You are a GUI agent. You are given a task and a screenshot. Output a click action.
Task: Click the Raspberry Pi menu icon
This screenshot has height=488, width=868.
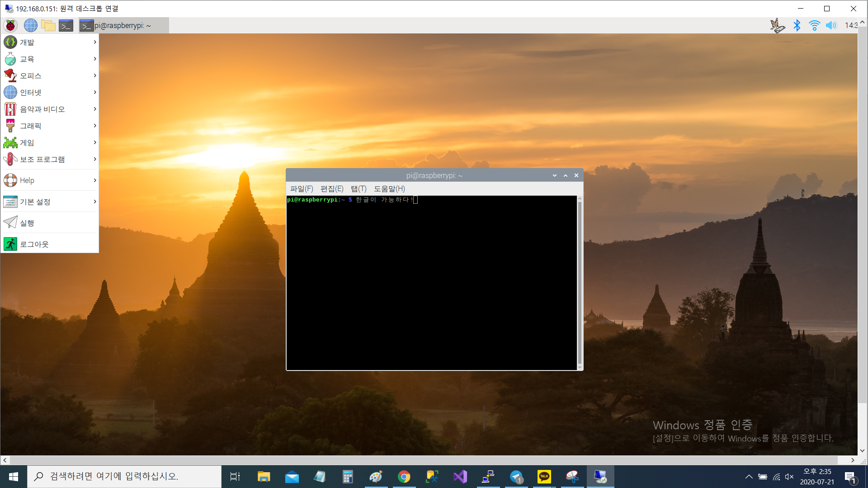coord(10,25)
